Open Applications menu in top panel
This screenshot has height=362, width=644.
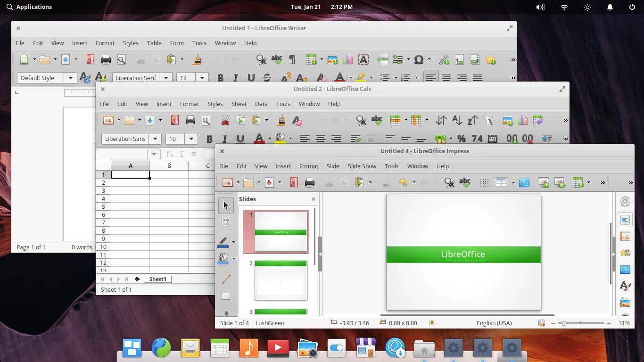point(29,7)
